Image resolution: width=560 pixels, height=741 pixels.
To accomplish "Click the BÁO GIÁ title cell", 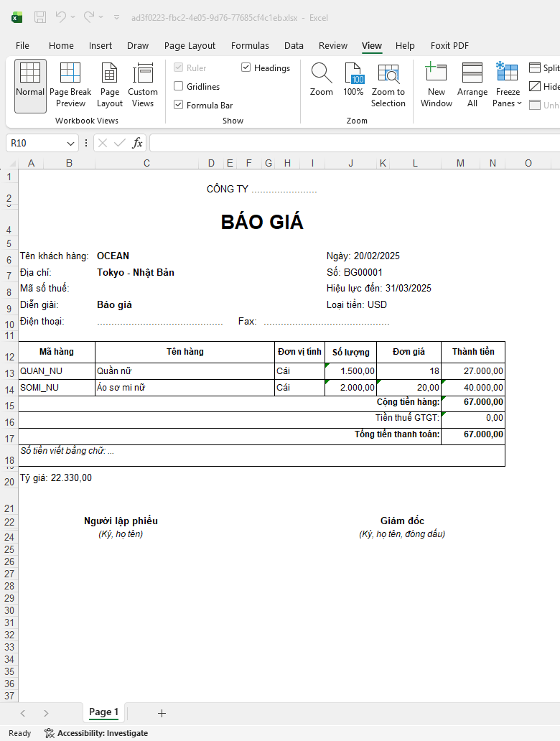I will 262,222.
